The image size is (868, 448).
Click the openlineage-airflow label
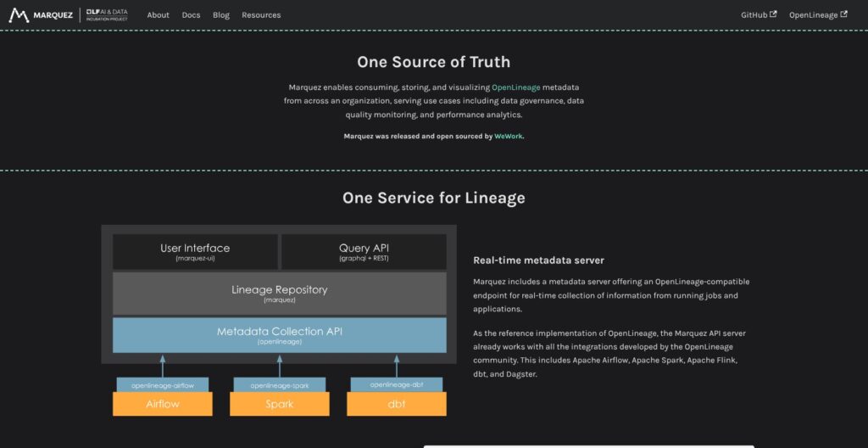162,385
